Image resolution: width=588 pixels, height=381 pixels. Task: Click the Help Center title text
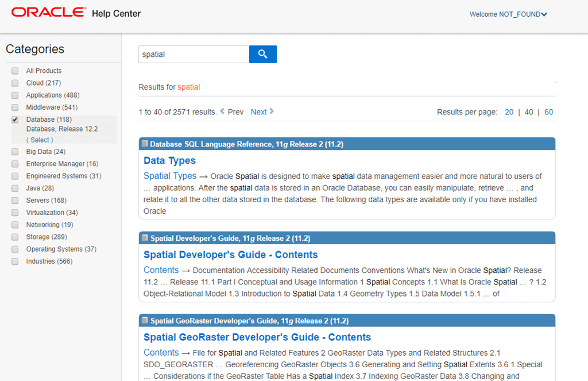tap(116, 14)
